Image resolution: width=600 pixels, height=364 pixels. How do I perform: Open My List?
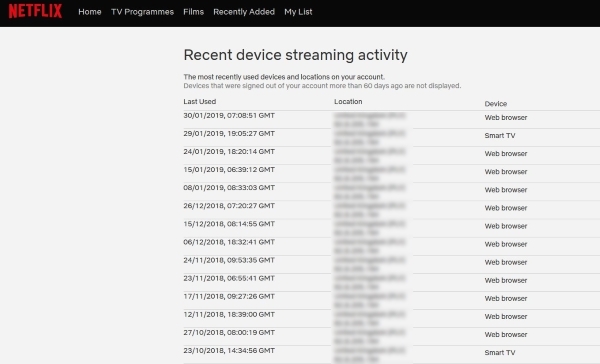click(x=298, y=12)
